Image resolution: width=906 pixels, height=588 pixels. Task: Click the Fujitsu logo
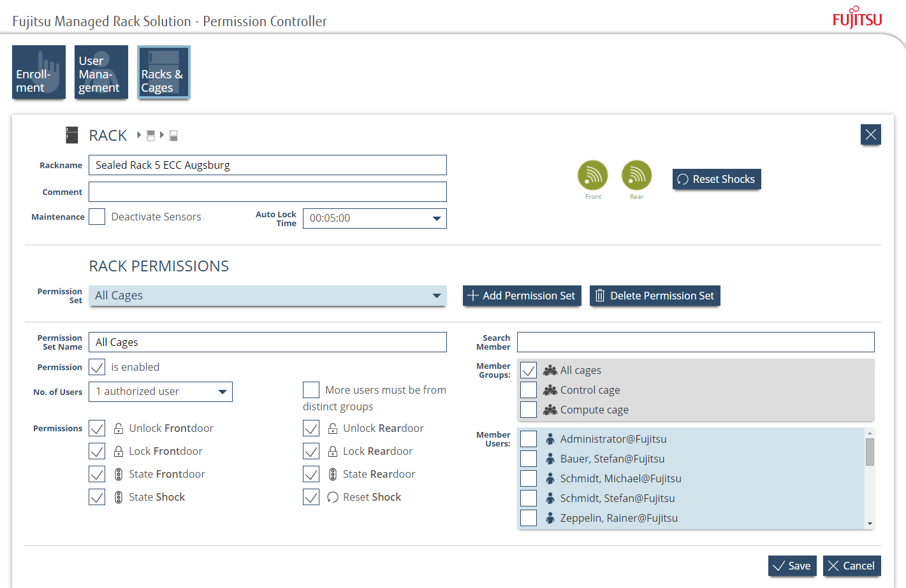click(x=858, y=17)
